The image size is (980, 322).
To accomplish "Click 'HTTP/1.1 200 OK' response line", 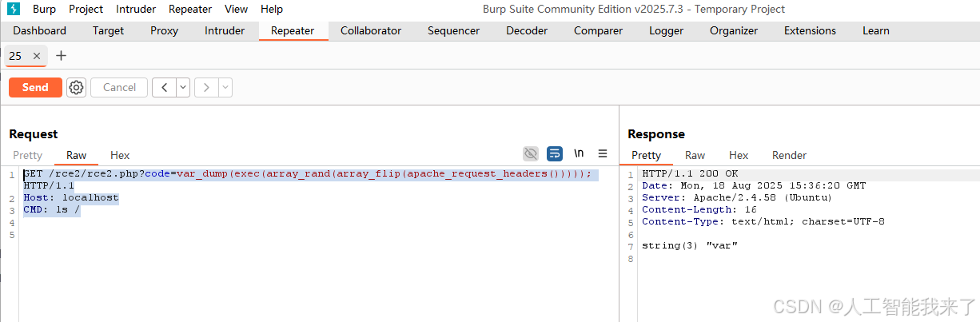I will click(690, 174).
